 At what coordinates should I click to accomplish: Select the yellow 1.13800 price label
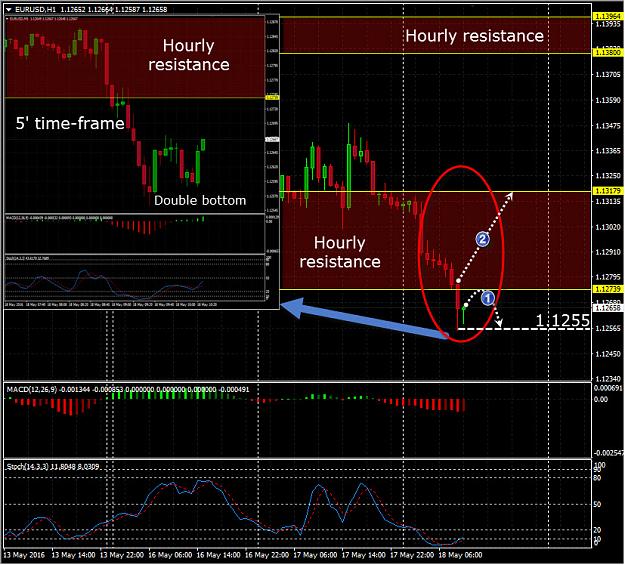click(x=608, y=52)
